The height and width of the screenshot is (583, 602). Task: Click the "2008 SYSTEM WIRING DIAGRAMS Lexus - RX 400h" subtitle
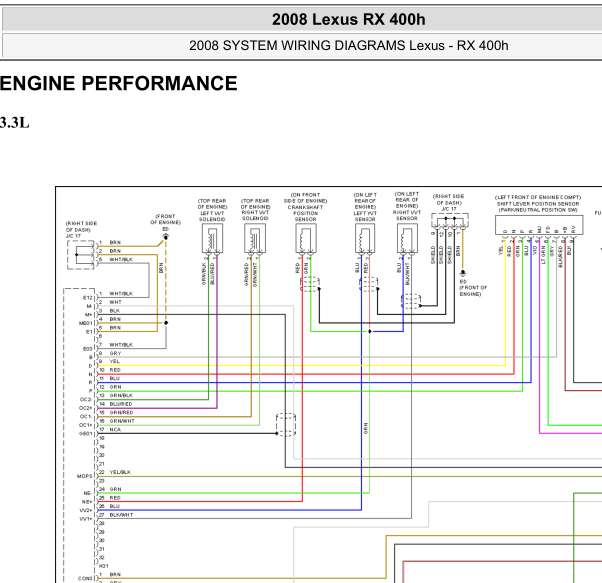(x=348, y=46)
